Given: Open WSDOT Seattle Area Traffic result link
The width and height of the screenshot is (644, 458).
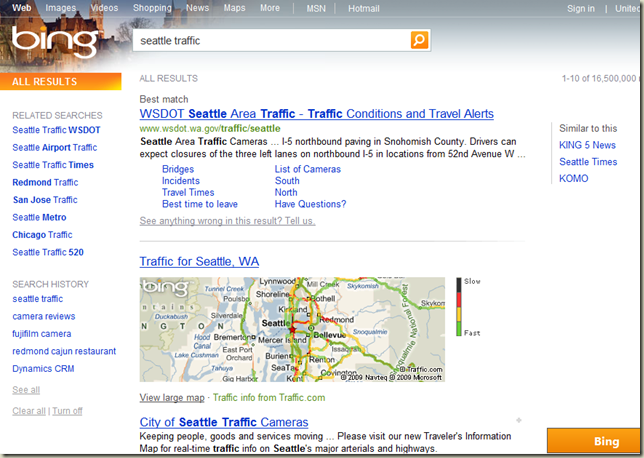Looking at the screenshot, I should point(317,113).
